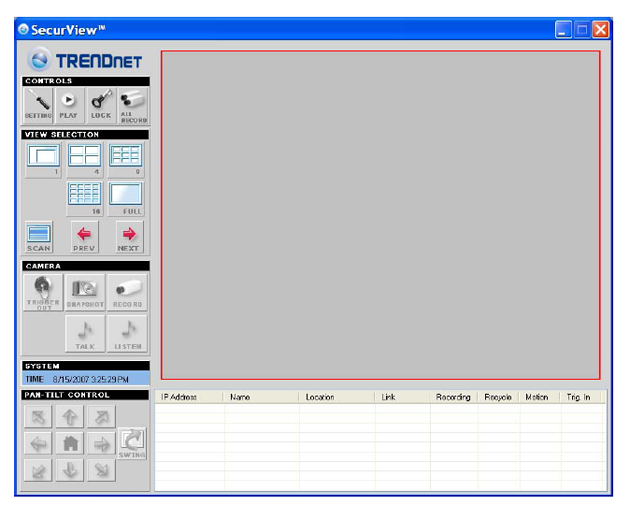
Task: Activate camera Trigger Out
Action: tap(43, 292)
